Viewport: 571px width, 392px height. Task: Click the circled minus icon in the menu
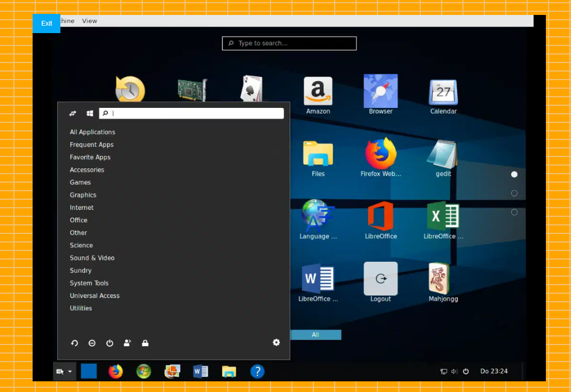[92, 343]
